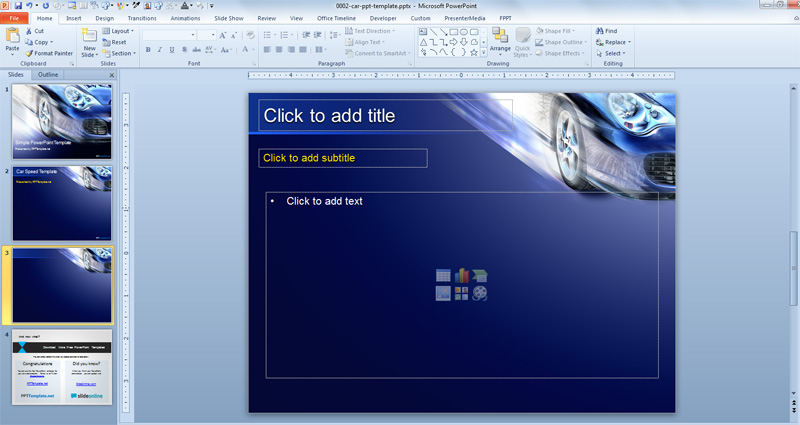Open the Outline pane tab
This screenshot has width=800, height=425.
coord(48,75)
